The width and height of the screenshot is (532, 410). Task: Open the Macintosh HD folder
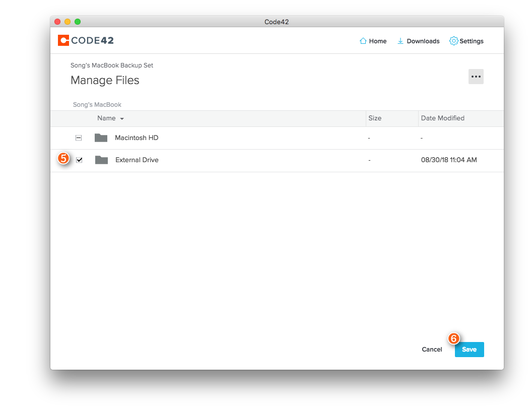pos(137,138)
